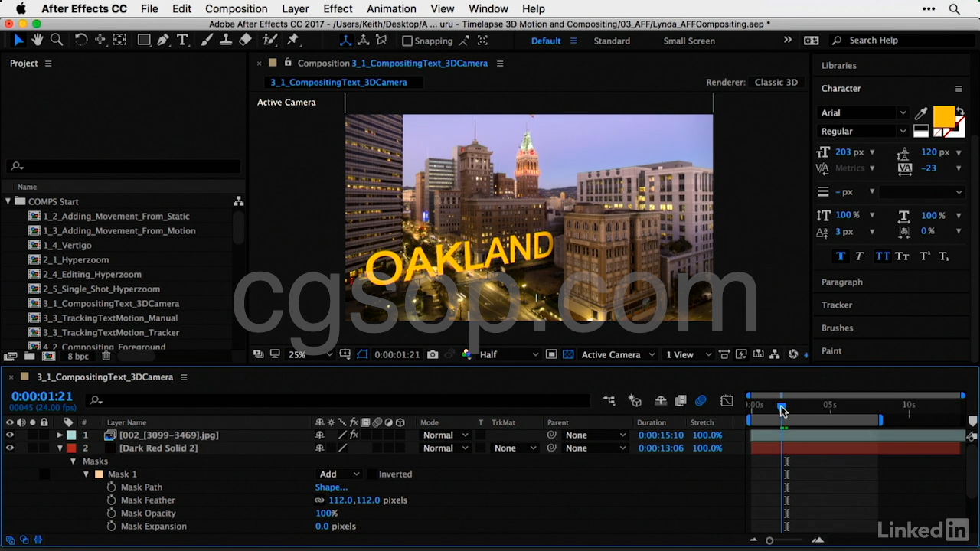Click the Mask Path Shape... link
Image resolution: width=980 pixels, height=551 pixels.
point(331,487)
